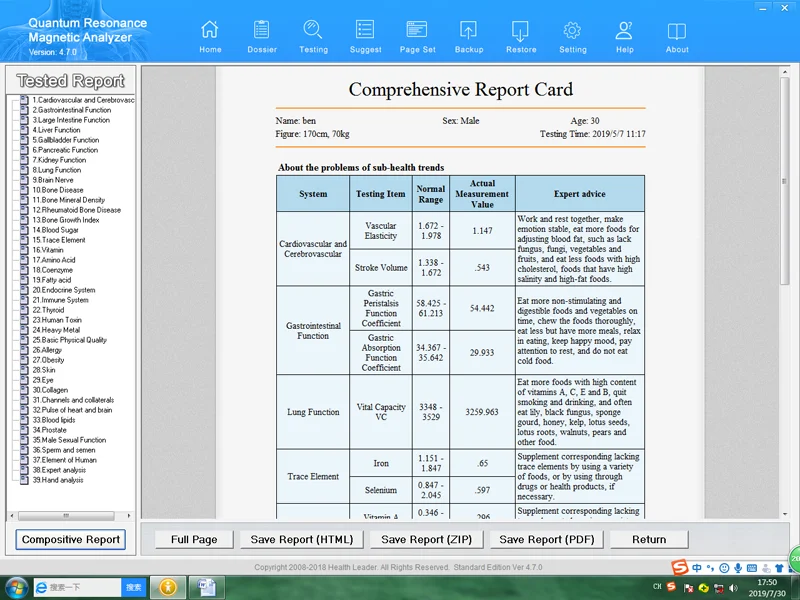This screenshot has height=600, width=800.
Task: Select Hand analysis in report list
Action: [x=57, y=480]
